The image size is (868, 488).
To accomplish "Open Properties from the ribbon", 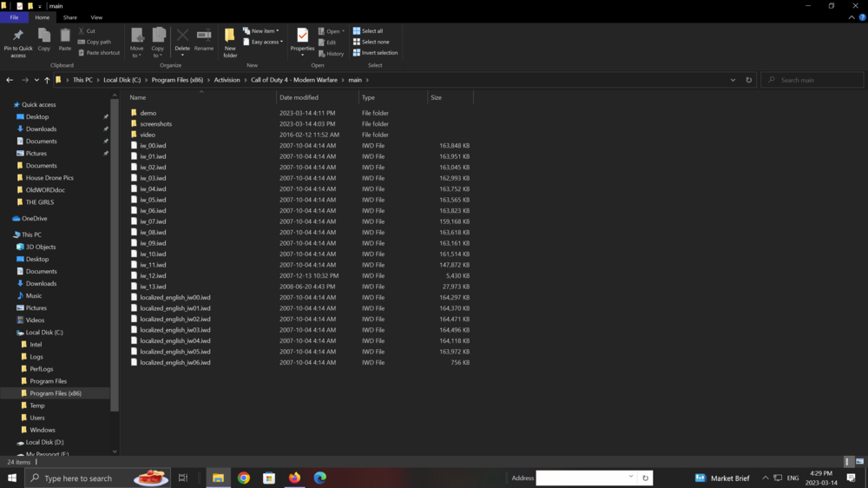I will 302,36.
